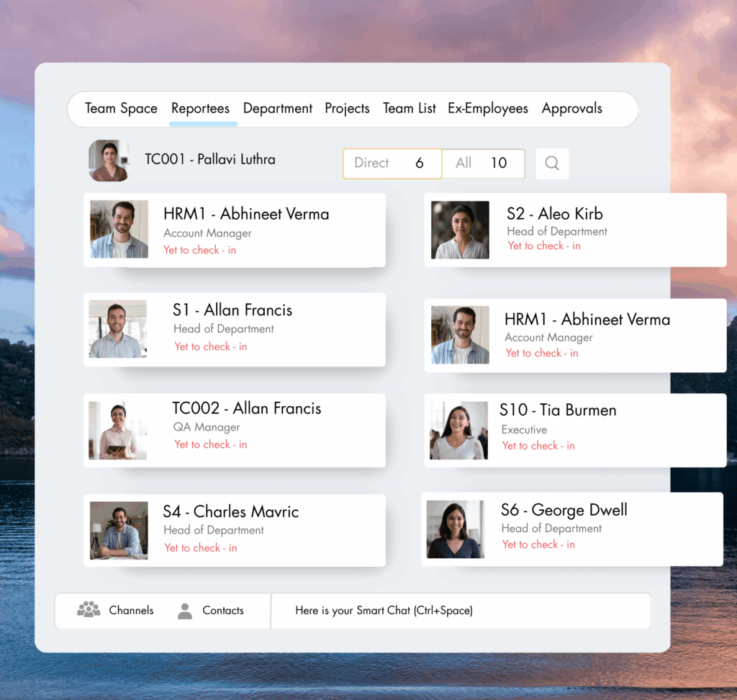Open the S4 - Charles Mavric name
This screenshot has width=737, height=700.
pos(231,511)
